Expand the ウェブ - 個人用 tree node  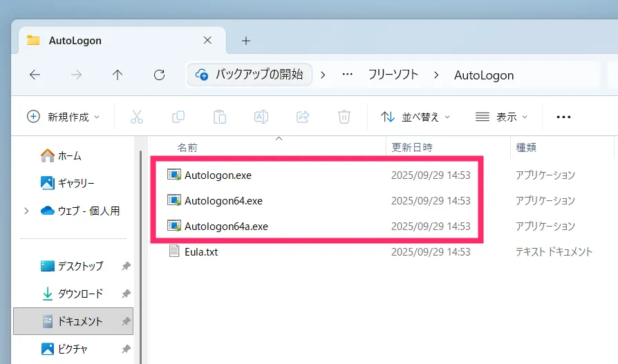coord(26,211)
